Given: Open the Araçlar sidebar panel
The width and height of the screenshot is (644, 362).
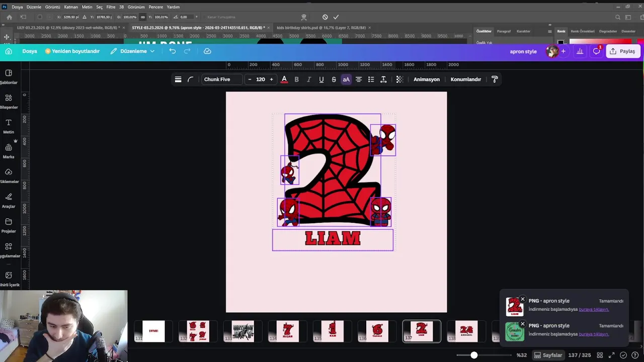Looking at the screenshot, I should tap(9, 200).
